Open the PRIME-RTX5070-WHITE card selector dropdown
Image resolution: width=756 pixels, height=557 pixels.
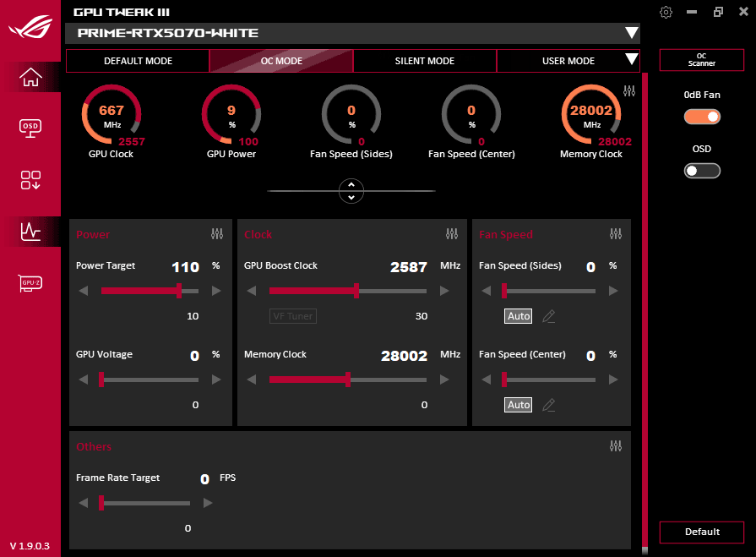tap(632, 33)
